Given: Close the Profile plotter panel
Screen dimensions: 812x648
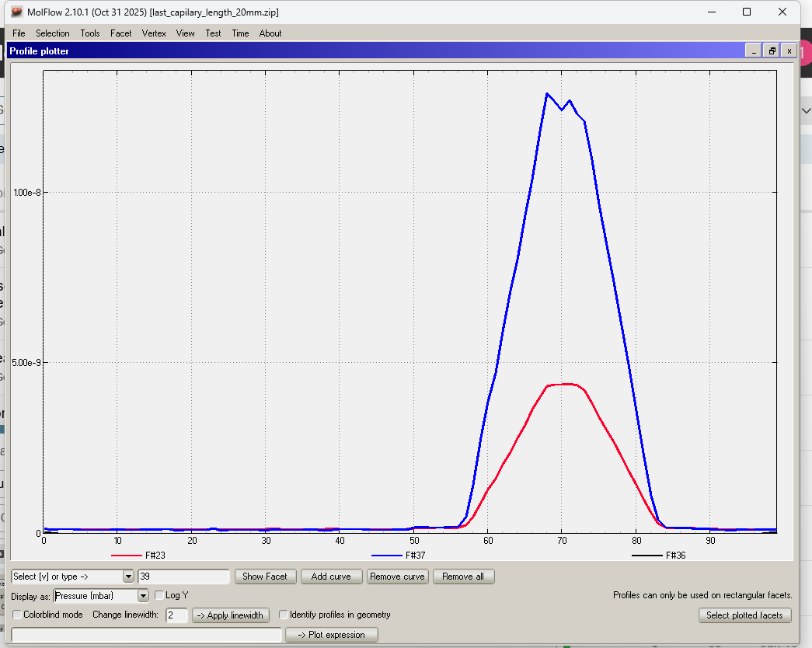Looking at the screenshot, I should (x=789, y=51).
